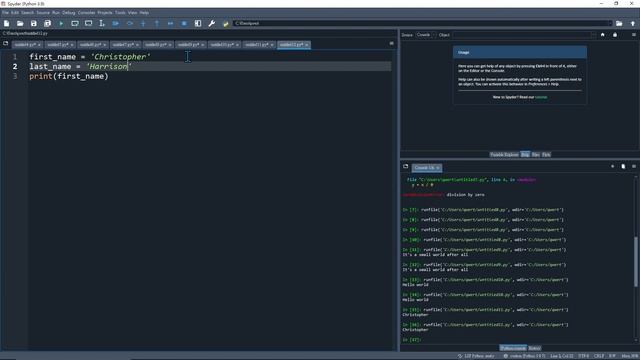Run cell and advance to next

(x=89, y=24)
